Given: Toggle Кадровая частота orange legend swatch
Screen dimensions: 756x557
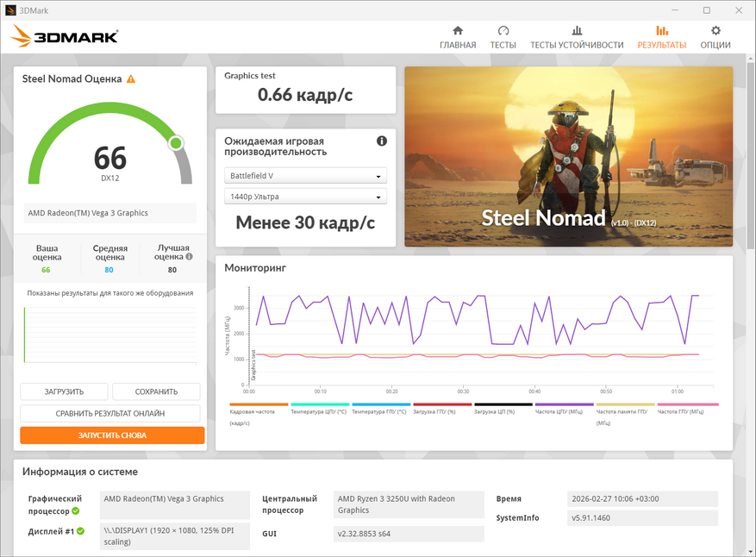Looking at the screenshot, I should 259,404.
